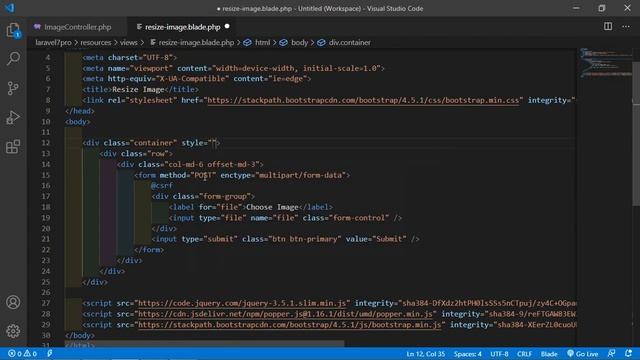The height and width of the screenshot is (360, 640).
Task: Click 'Choose Image' label text
Action: [272, 207]
